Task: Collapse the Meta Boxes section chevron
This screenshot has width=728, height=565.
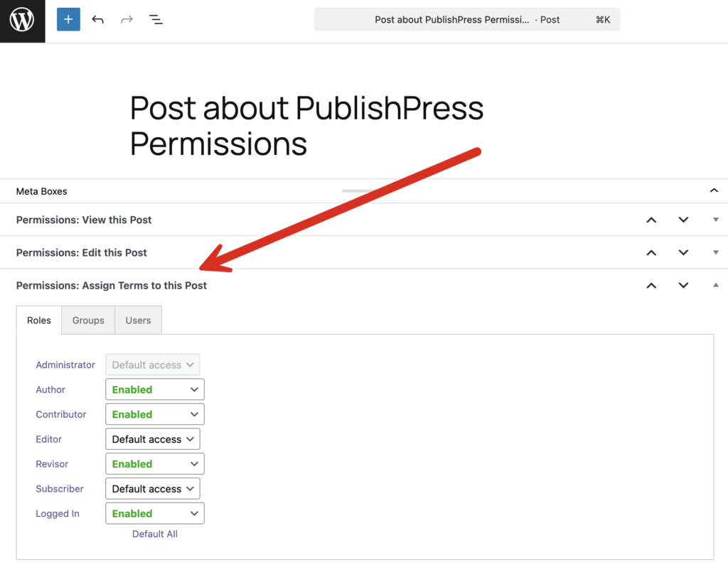Action: coord(714,190)
